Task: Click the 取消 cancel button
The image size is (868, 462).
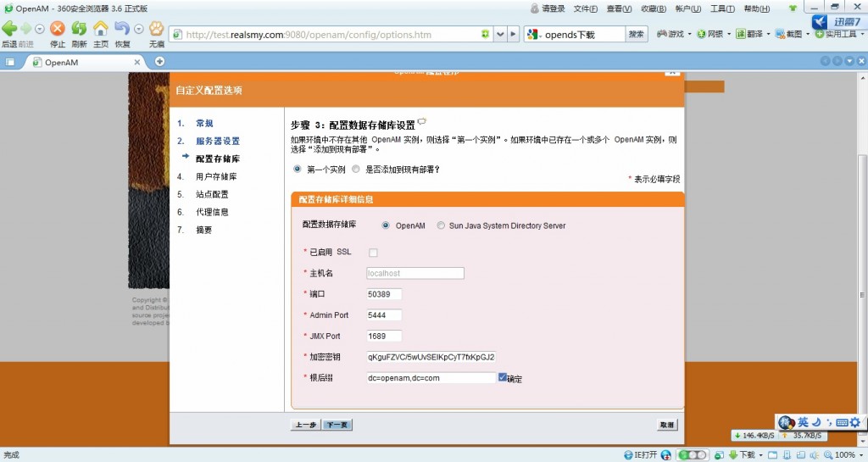Action: [667, 425]
